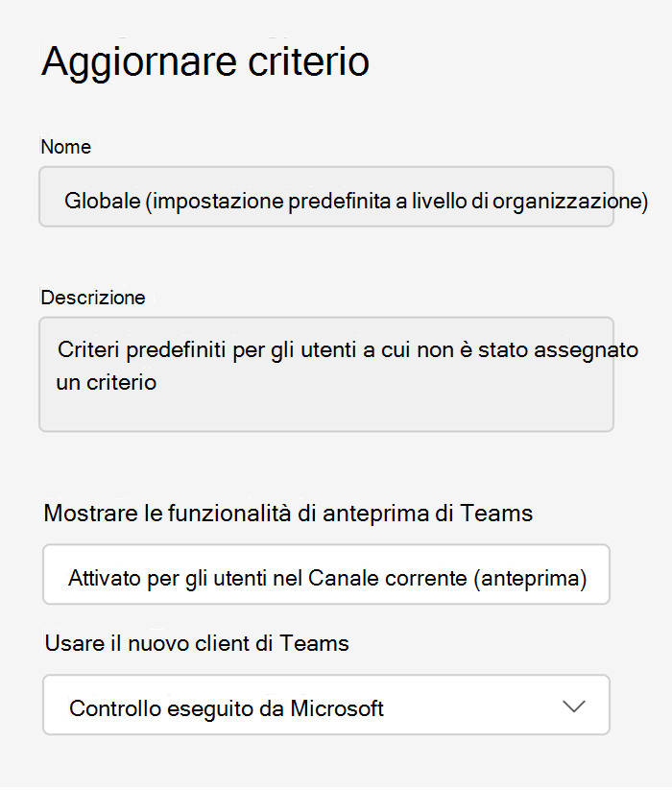Click the un criterio line in the description
The width and height of the screenshot is (672, 790).
107,382
